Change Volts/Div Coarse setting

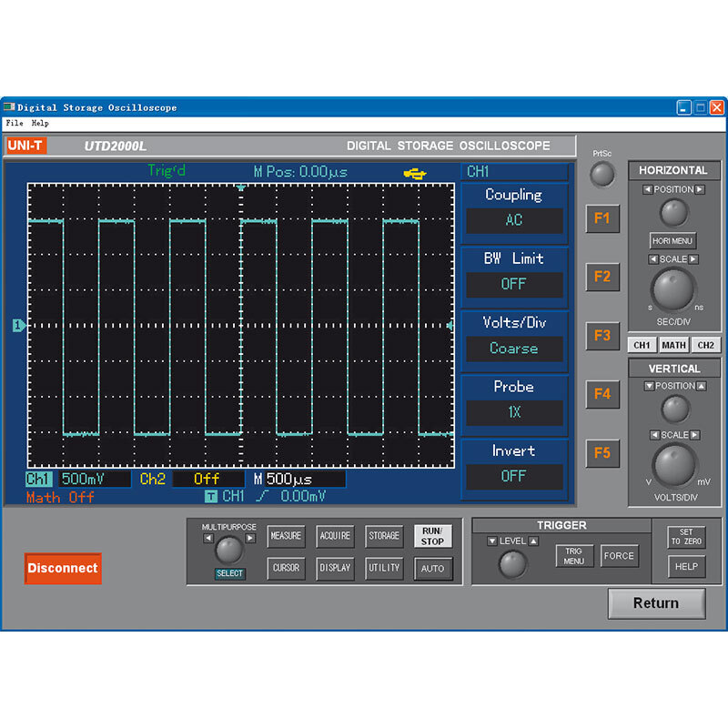(x=514, y=349)
